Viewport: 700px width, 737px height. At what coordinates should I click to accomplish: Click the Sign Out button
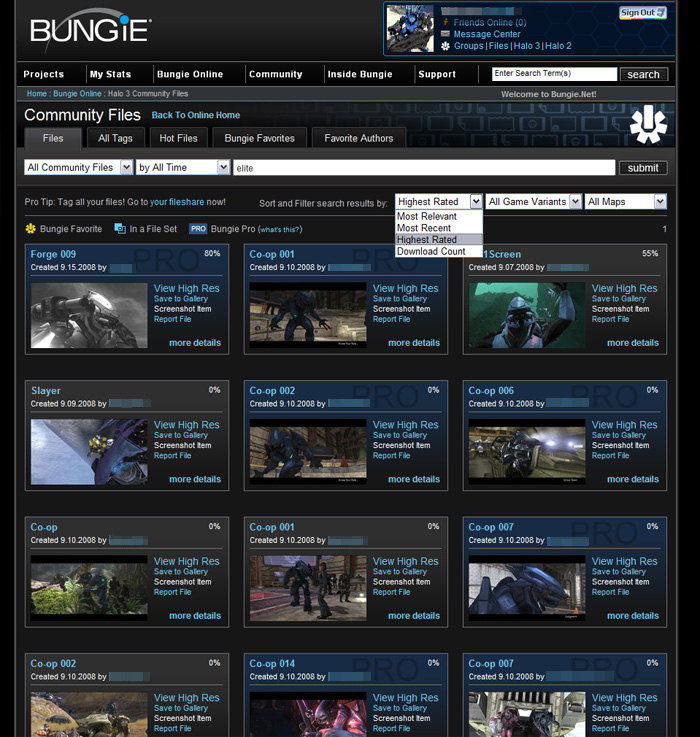coord(642,13)
